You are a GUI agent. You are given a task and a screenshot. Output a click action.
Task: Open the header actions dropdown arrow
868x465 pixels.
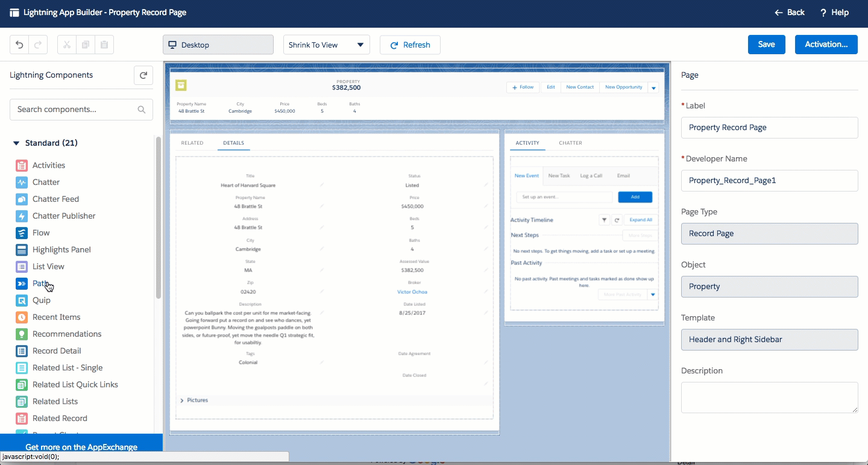(x=653, y=87)
